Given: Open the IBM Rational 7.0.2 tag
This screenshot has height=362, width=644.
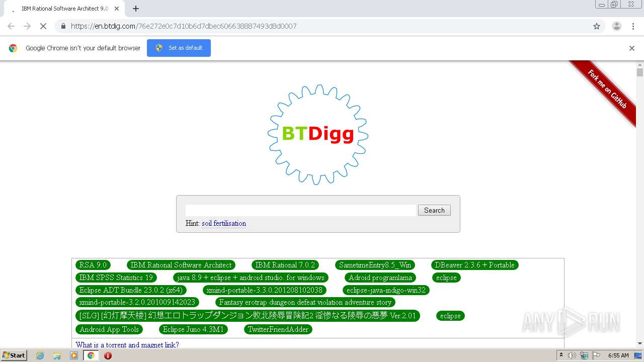Looking at the screenshot, I should [285, 265].
